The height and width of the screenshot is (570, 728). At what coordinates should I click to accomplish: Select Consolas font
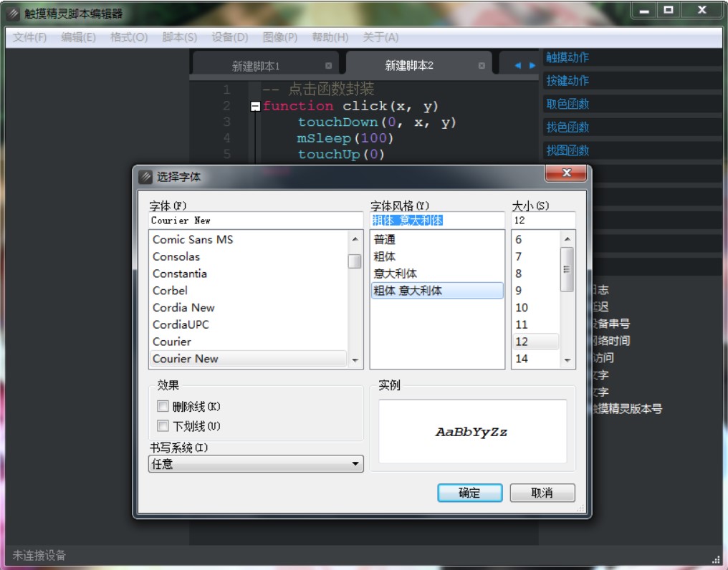(249, 256)
